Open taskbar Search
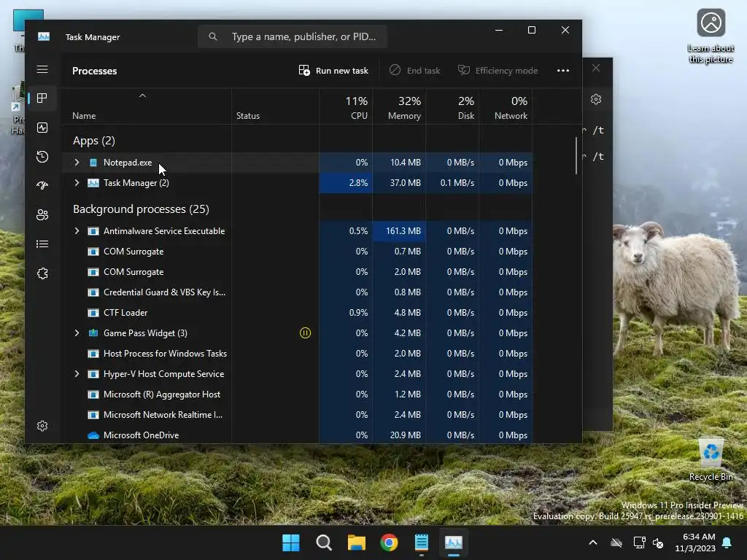 coord(324,542)
